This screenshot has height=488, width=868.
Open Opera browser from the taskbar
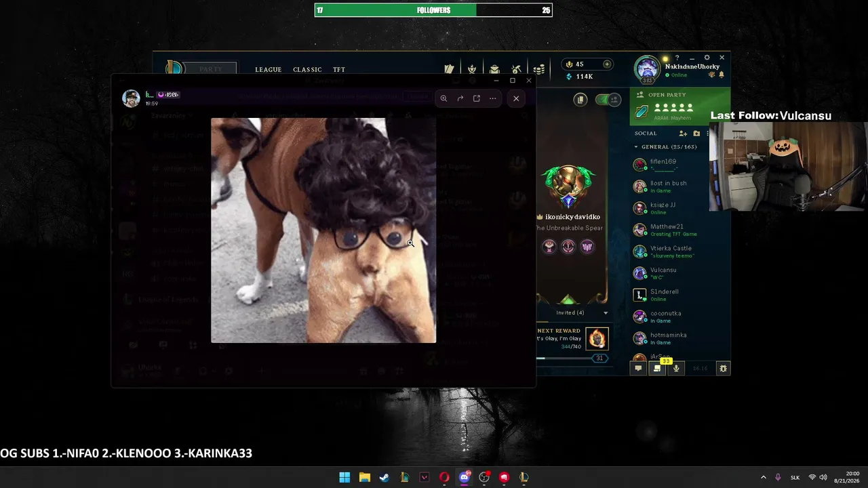pos(444,477)
